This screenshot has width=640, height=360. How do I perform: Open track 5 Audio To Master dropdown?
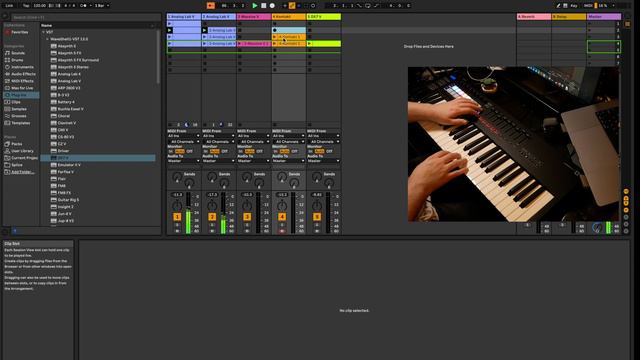click(x=324, y=161)
